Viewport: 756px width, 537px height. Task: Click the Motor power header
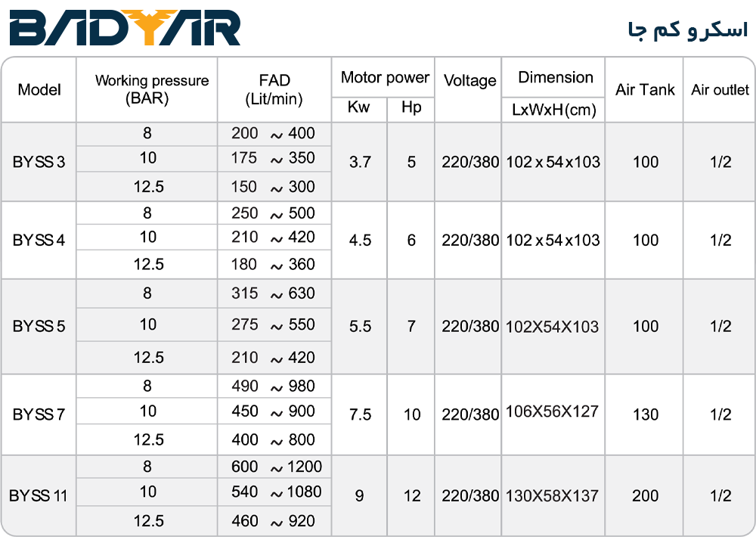[x=384, y=77]
